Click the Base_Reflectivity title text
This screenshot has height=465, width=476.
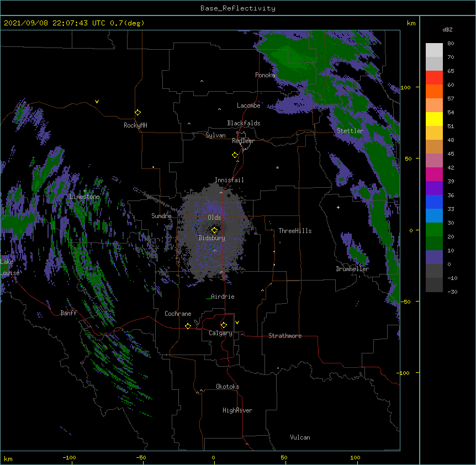tap(237, 8)
